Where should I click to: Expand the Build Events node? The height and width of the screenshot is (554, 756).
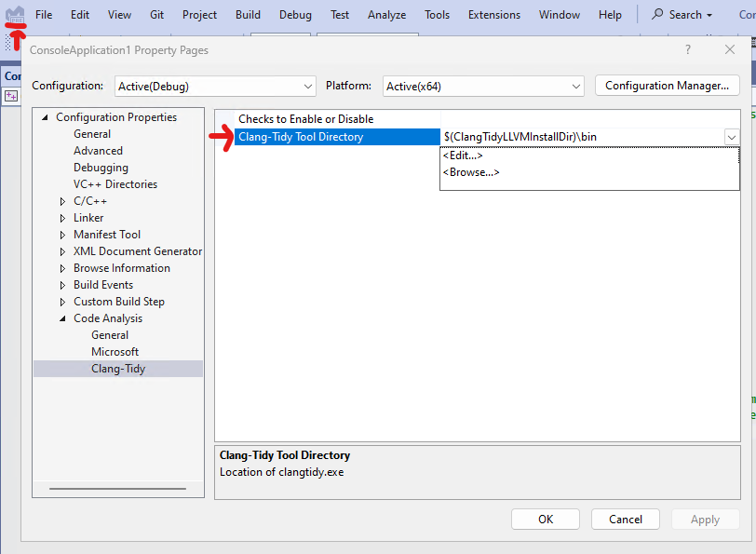coord(62,285)
